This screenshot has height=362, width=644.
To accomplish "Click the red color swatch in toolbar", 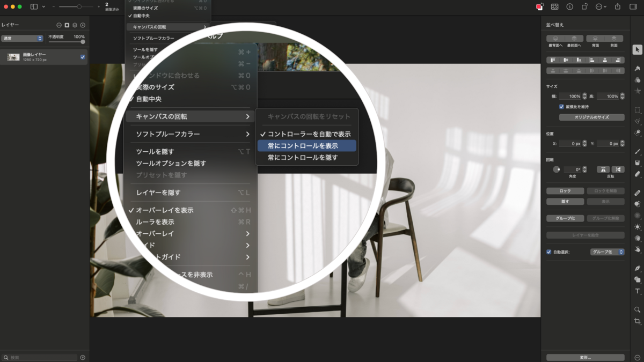I will 539,6.
